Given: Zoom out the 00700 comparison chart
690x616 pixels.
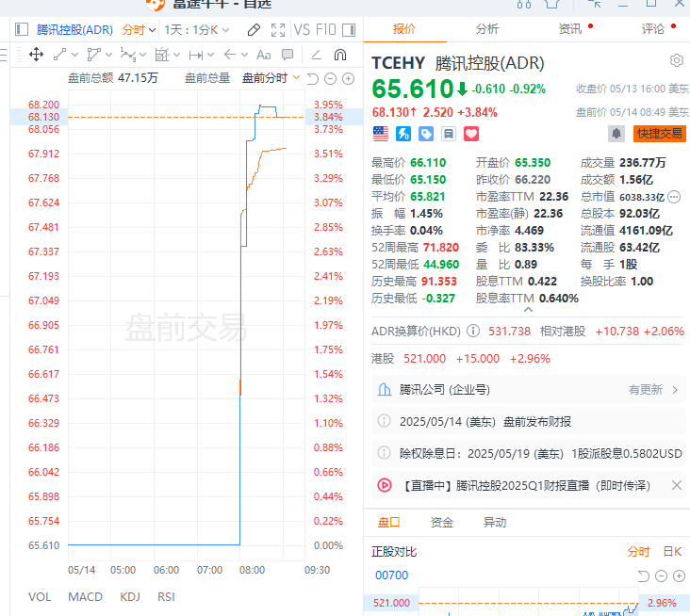Looking at the screenshot, I should click(661, 575).
